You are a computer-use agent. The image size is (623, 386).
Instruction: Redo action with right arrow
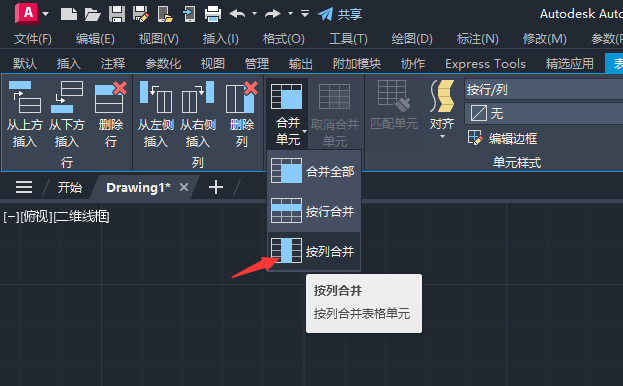point(273,14)
